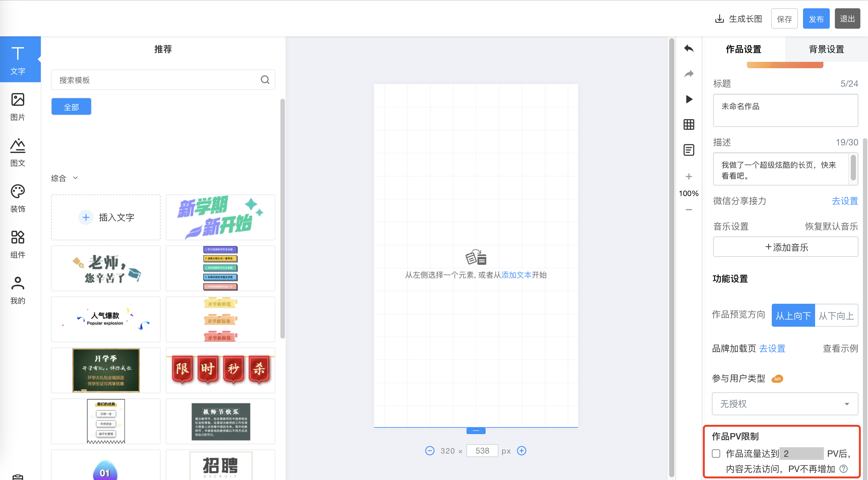Screen dimensions: 868x480
Task: Open the 组件 components panel
Action: [18, 244]
